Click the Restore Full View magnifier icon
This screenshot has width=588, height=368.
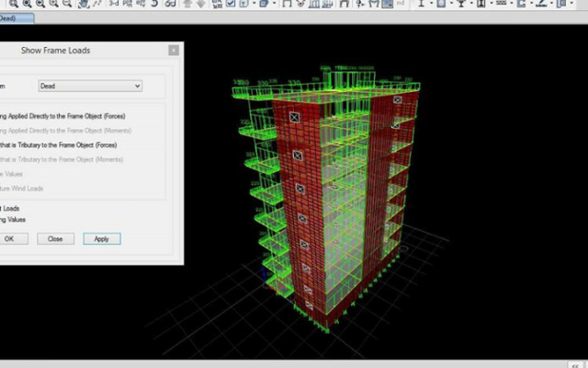point(27,4)
